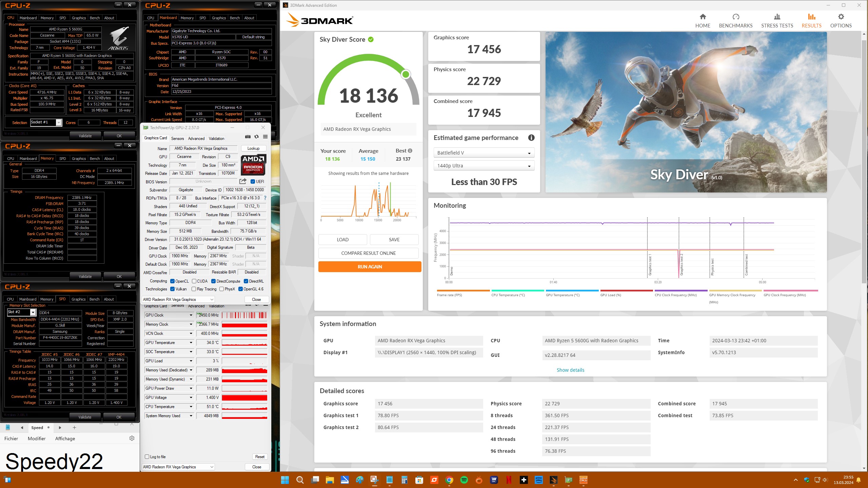This screenshot has height=488, width=868.
Task: Open Prime Video from taskbar
Action: click(539, 480)
